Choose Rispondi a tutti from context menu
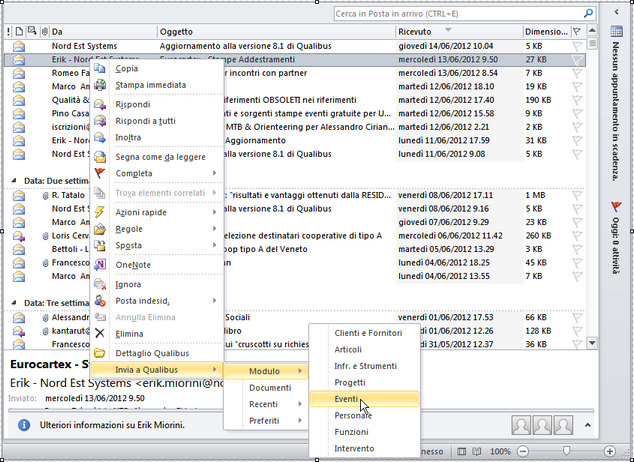The image size is (634, 462). pos(148,120)
